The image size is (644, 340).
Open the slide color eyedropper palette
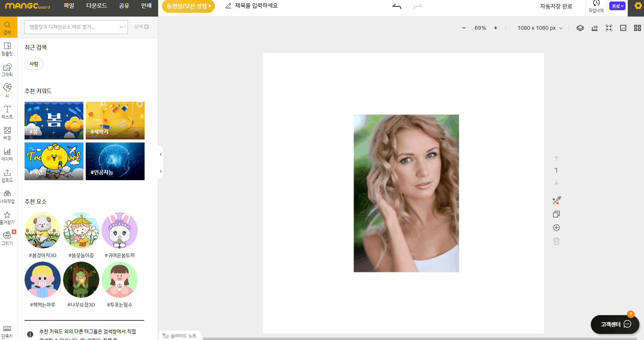point(556,200)
